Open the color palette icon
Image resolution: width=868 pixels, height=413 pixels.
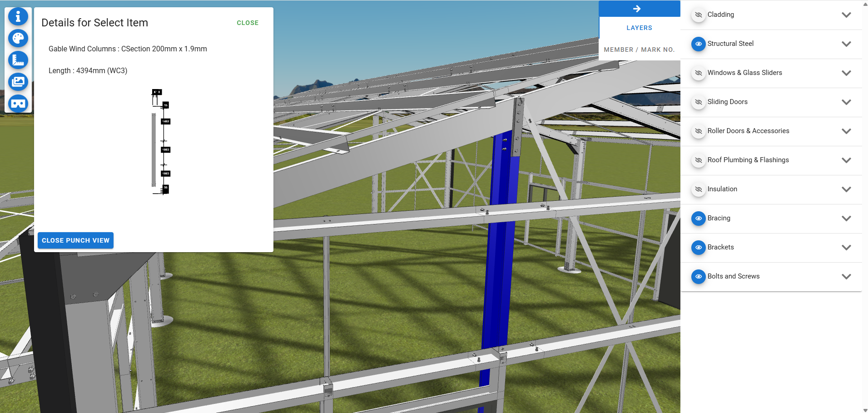pyautogui.click(x=18, y=38)
